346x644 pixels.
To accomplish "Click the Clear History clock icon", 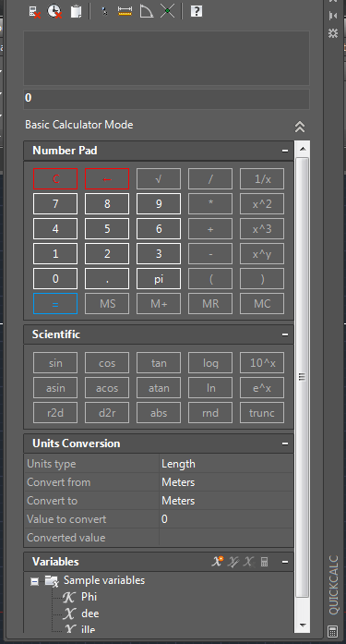I will pos(54,11).
